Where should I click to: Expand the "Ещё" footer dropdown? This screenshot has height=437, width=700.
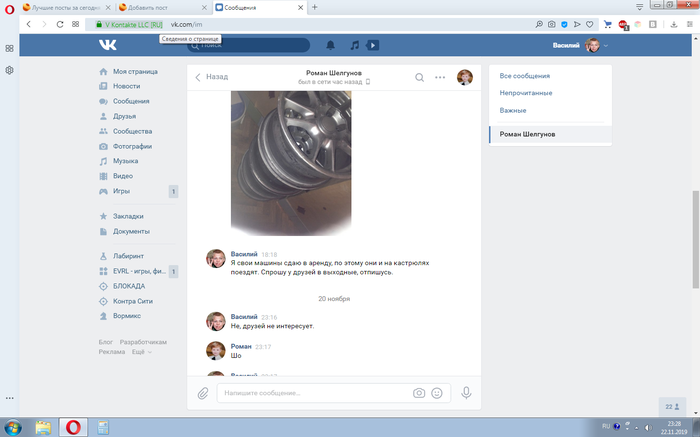pyautogui.click(x=140, y=352)
